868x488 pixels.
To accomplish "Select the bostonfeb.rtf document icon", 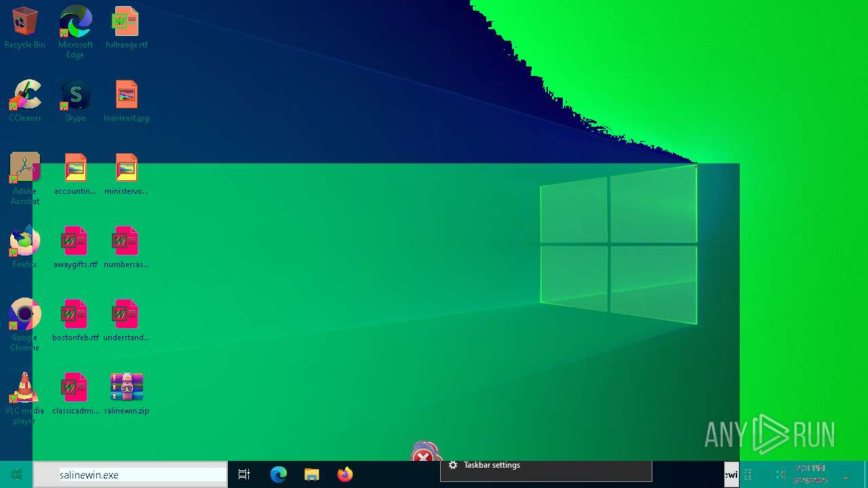I will click(x=75, y=321).
